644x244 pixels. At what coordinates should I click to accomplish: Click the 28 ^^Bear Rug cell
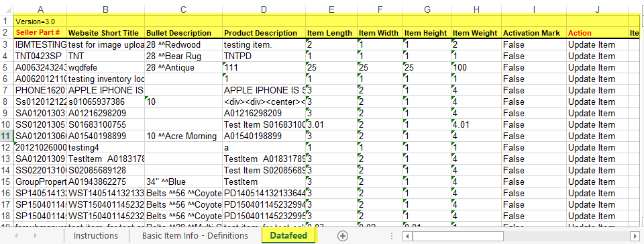[183, 56]
